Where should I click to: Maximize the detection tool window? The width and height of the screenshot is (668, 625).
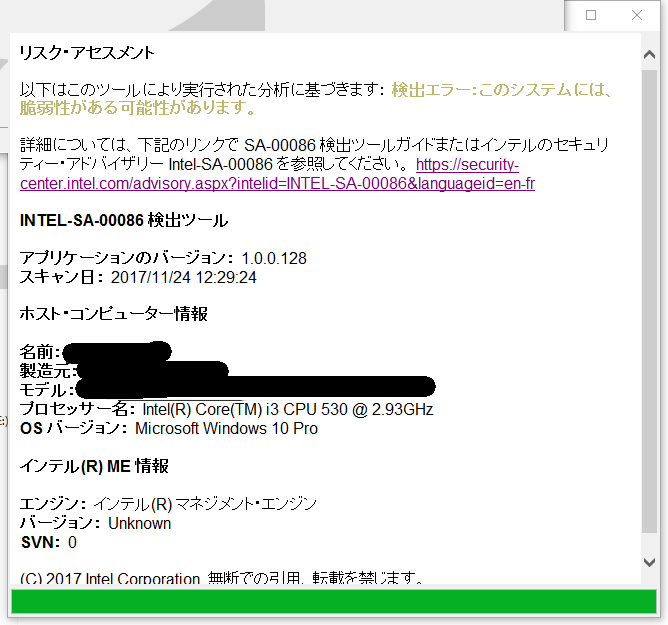coord(591,15)
